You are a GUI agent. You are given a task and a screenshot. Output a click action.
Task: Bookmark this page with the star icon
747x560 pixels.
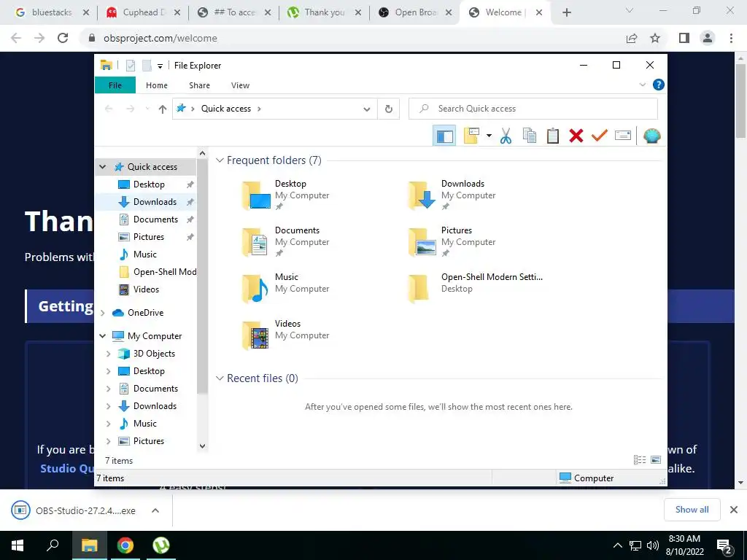(x=655, y=38)
